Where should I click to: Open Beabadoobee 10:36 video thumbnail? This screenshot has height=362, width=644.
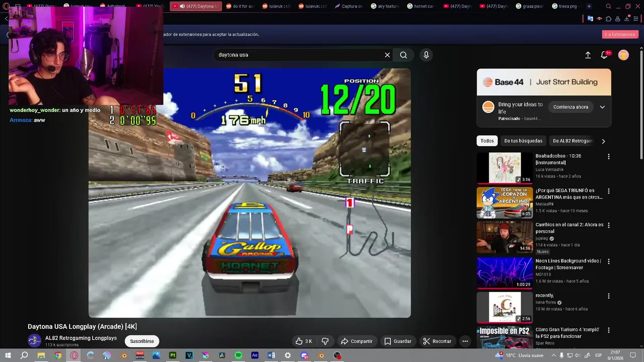[x=504, y=168]
